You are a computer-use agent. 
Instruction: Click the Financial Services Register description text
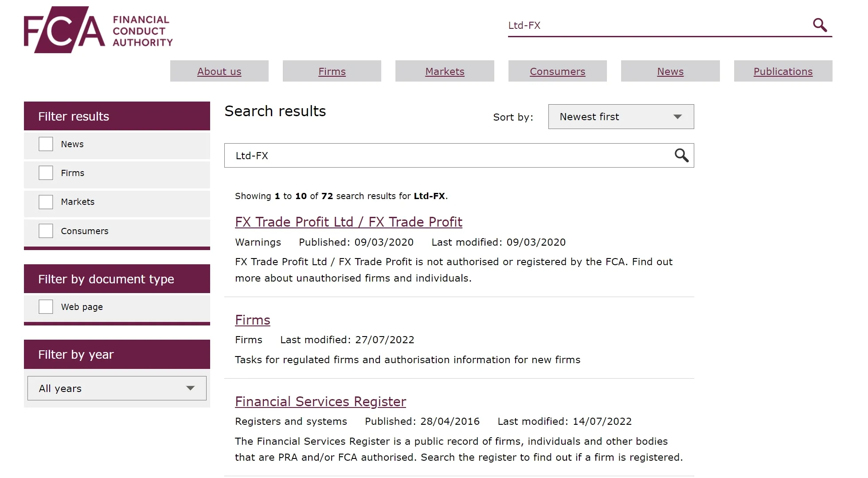click(x=459, y=449)
